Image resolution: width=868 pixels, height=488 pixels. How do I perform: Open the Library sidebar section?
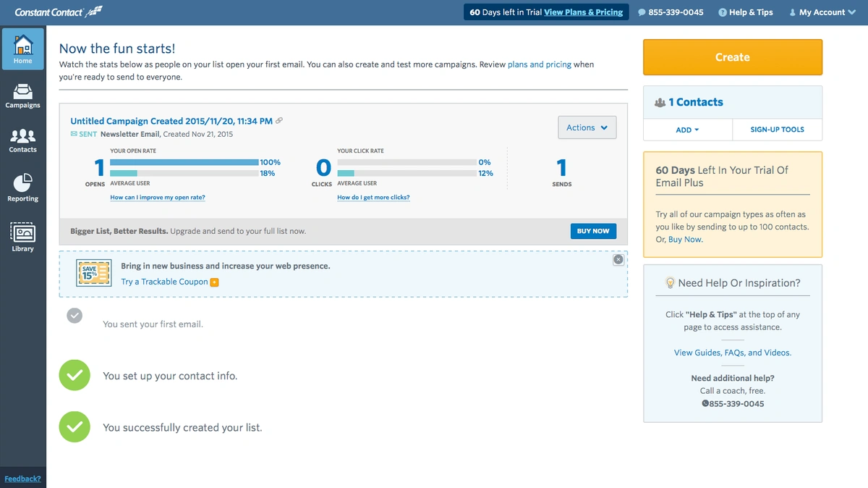[23, 238]
